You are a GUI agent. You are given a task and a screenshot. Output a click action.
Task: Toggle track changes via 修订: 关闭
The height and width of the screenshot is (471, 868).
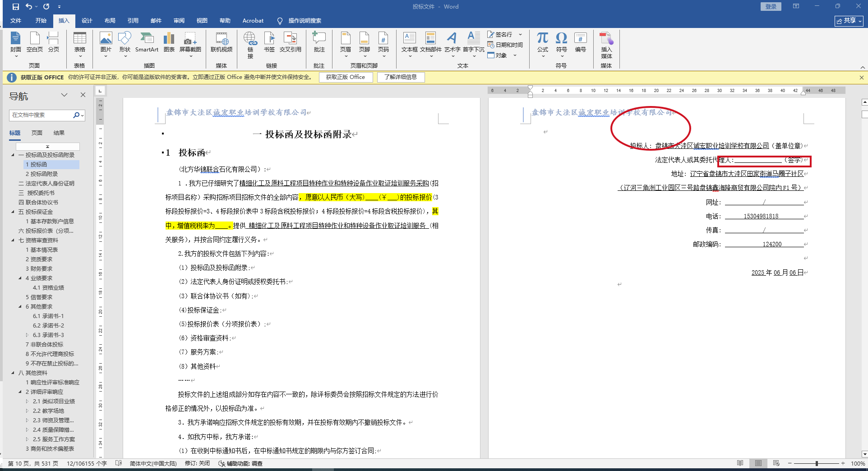(198, 463)
